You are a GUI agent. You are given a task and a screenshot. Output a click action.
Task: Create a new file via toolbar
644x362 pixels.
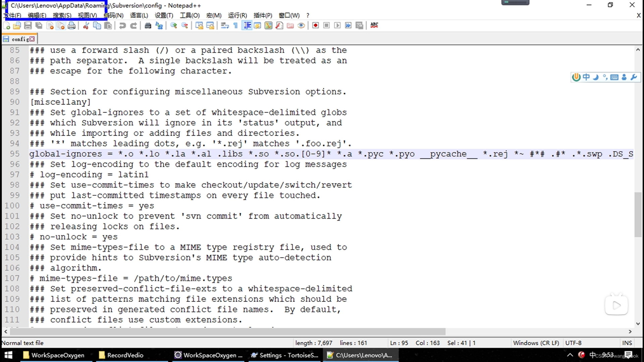click(6, 25)
